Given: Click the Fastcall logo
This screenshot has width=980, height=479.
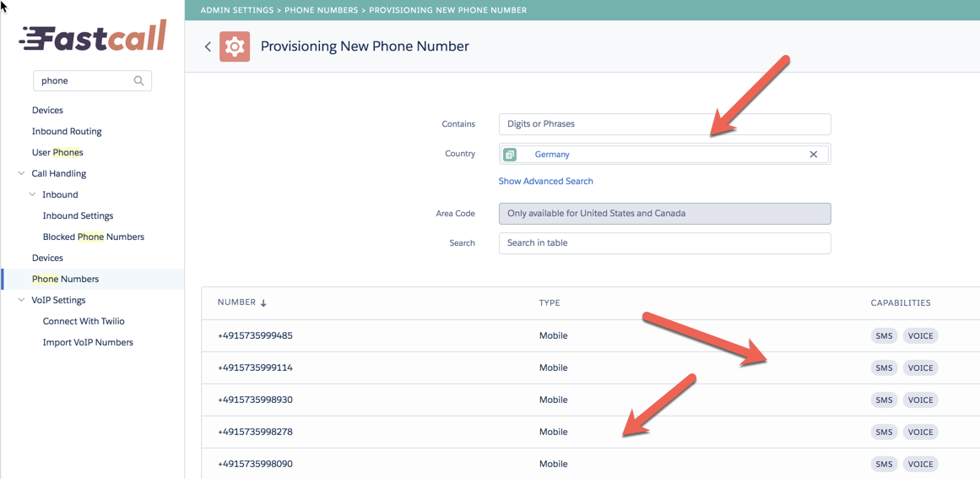Looking at the screenshot, I should pyautogui.click(x=93, y=35).
